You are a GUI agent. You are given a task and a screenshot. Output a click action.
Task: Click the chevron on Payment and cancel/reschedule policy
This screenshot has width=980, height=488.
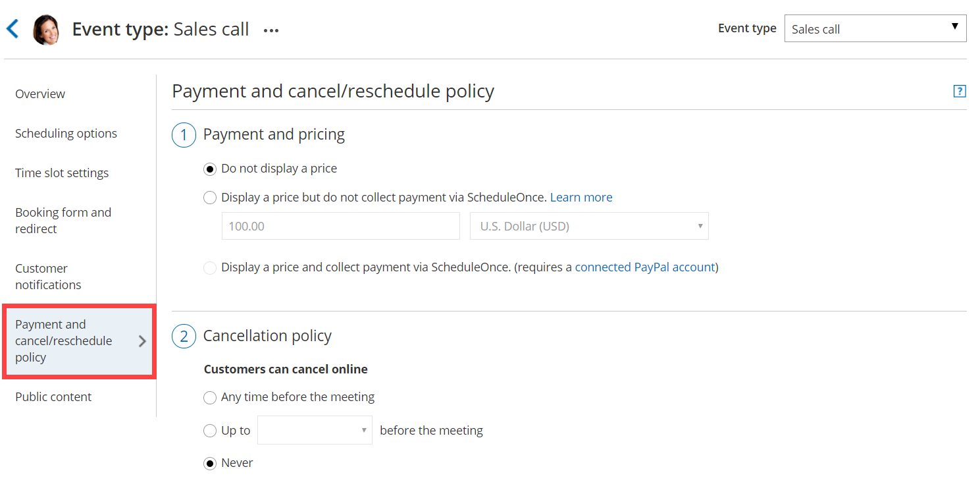coord(142,341)
